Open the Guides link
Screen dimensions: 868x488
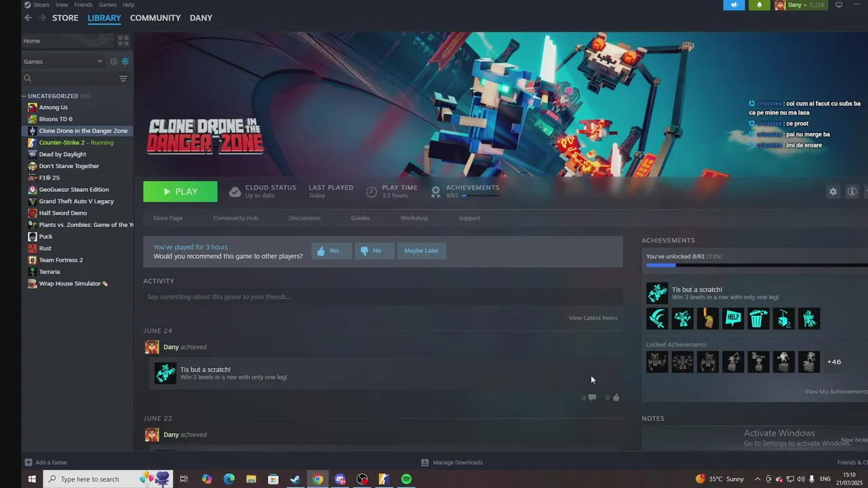[360, 218]
